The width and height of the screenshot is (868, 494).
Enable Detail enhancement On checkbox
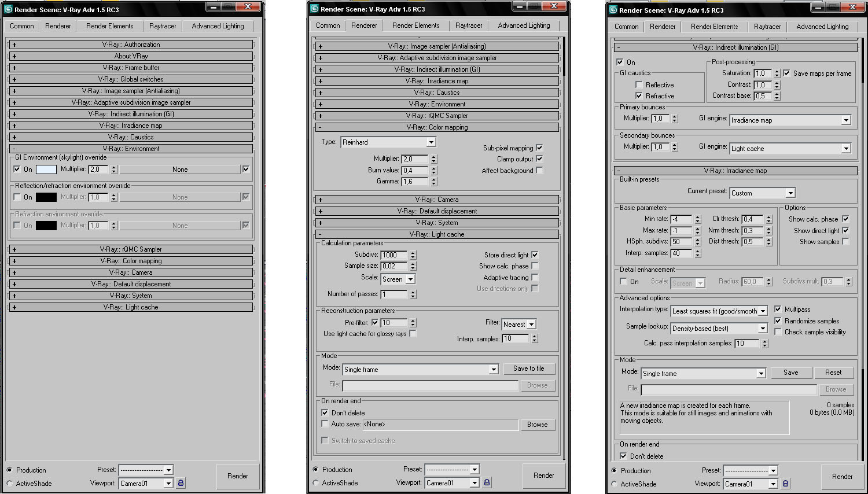tap(623, 282)
